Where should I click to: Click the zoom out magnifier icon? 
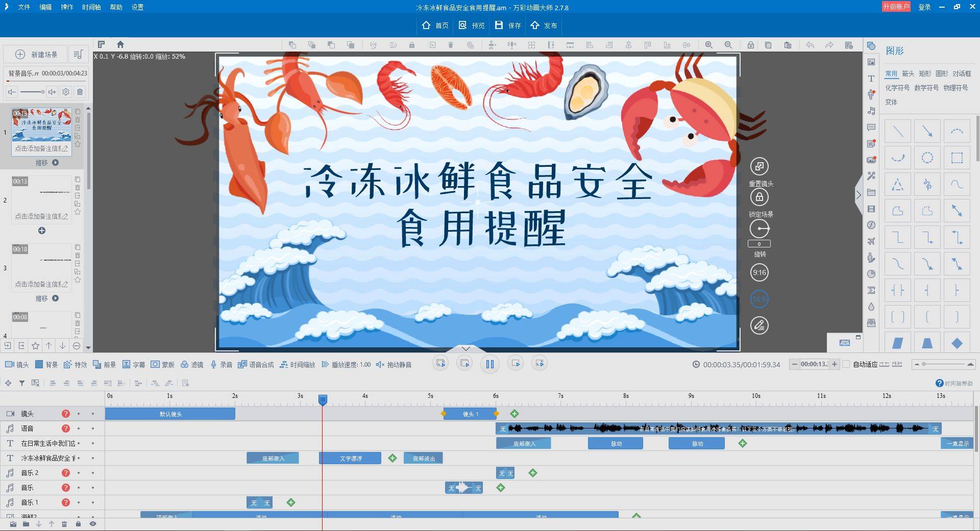pyautogui.click(x=728, y=45)
